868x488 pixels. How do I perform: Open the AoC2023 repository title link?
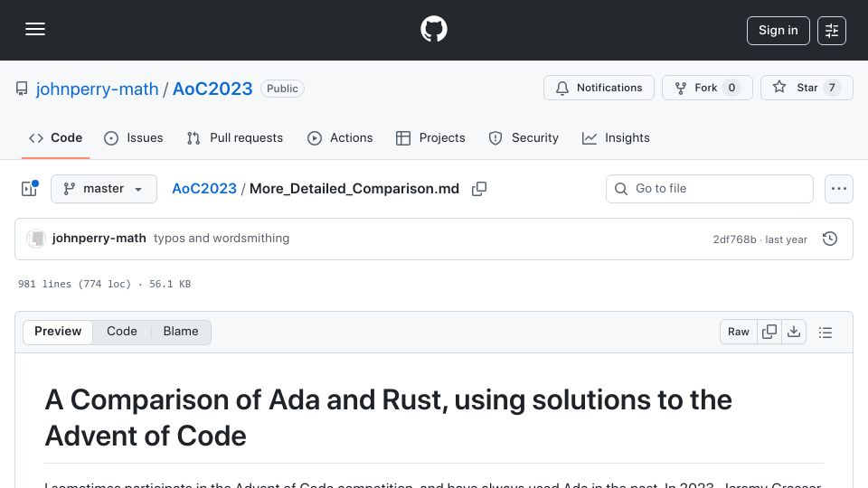pos(212,89)
